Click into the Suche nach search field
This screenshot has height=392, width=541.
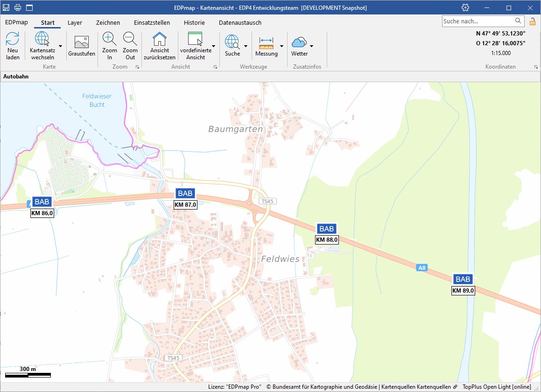pyautogui.click(x=478, y=21)
